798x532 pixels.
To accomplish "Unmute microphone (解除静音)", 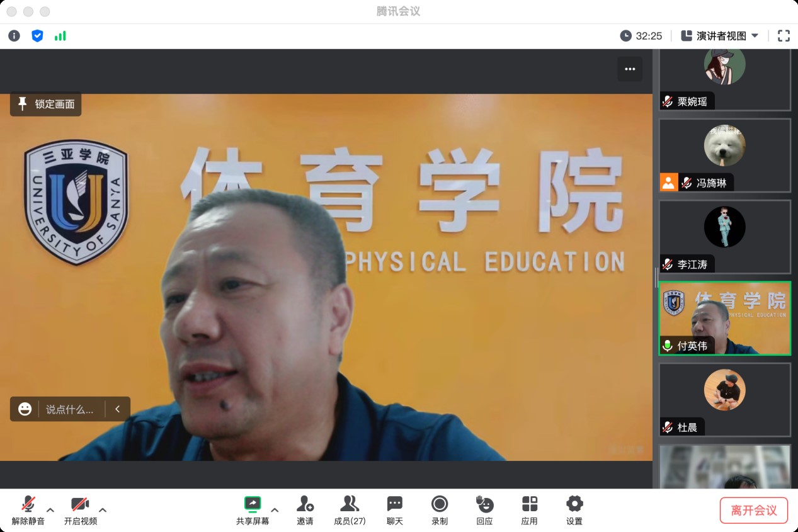I will point(28,510).
